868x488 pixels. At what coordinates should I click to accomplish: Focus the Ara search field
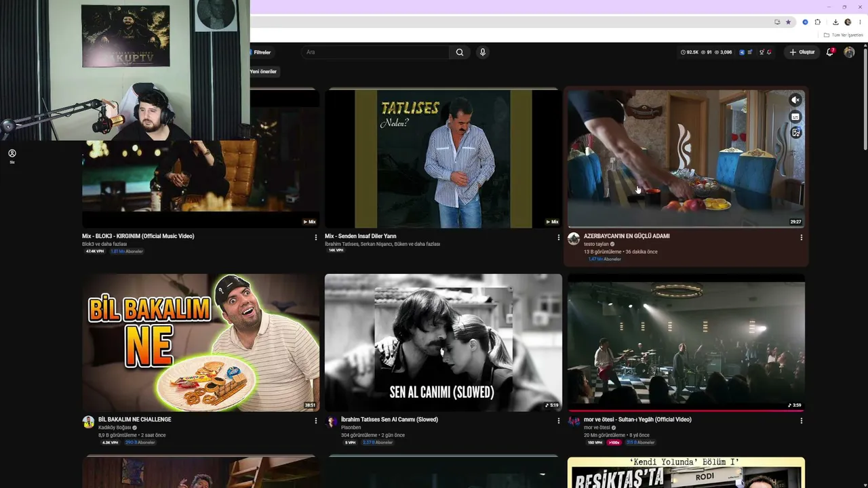pos(376,52)
